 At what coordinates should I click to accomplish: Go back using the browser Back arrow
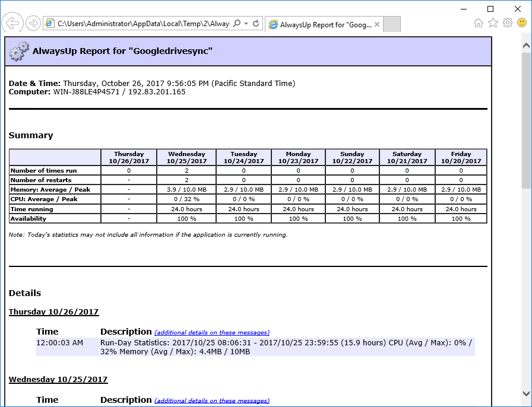(x=12, y=23)
